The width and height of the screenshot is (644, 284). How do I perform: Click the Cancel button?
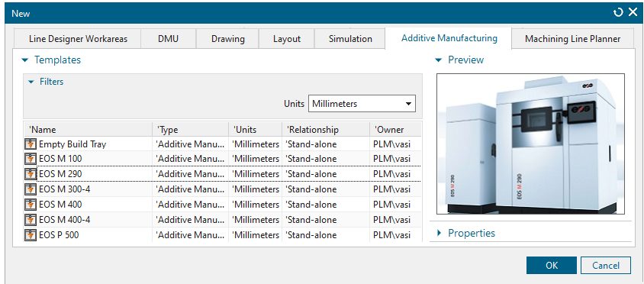(x=606, y=266)
